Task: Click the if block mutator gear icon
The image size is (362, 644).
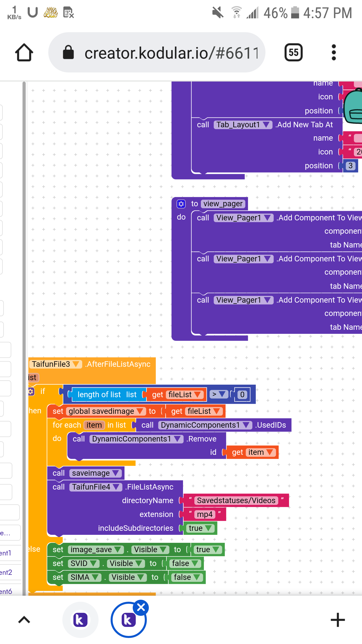Action: click(x=31, y=391)
